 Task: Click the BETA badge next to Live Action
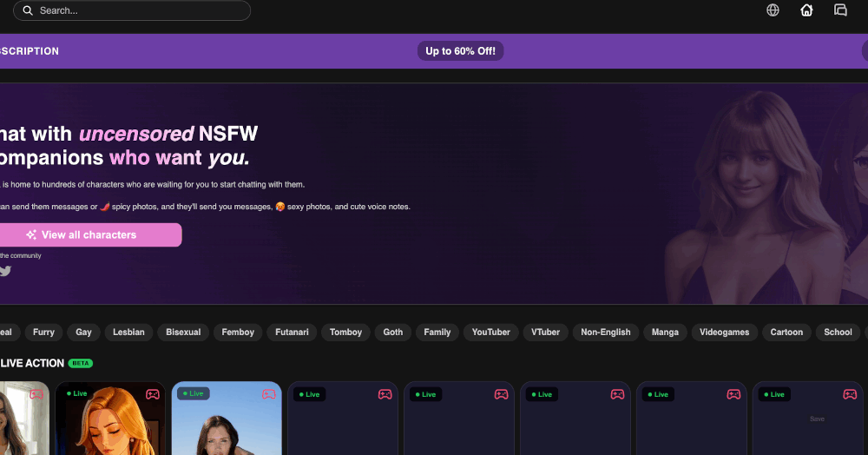(80, 363)
